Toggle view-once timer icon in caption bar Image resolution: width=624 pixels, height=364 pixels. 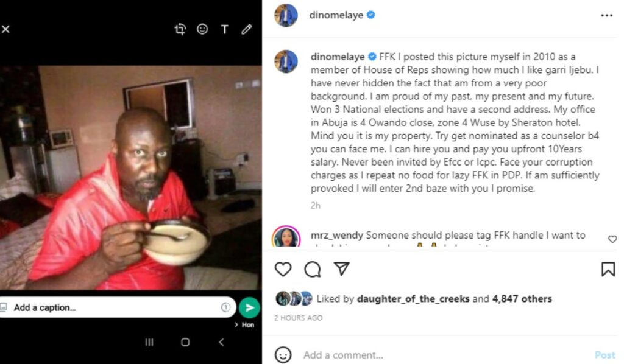tap(225, 307)
